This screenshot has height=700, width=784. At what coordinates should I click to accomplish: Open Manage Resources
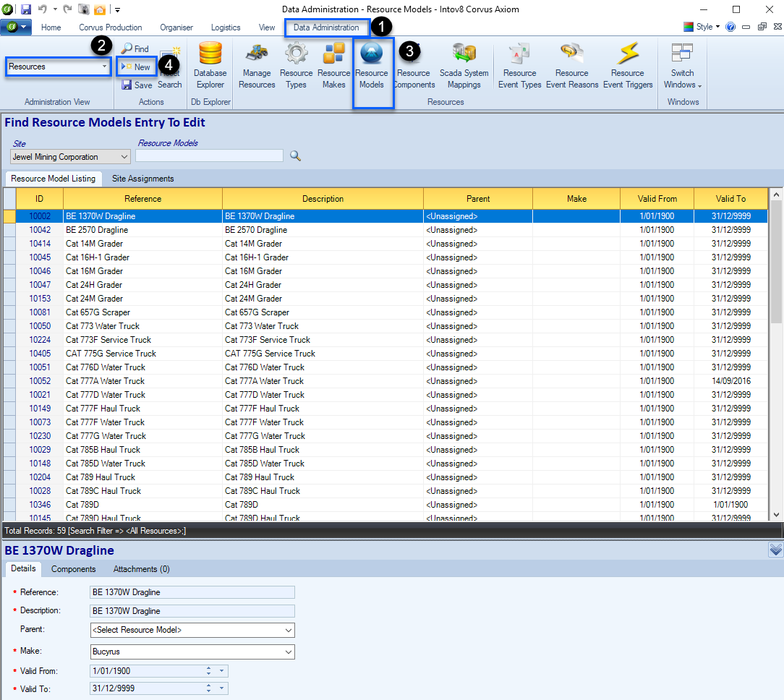click(x=257, y=66)
